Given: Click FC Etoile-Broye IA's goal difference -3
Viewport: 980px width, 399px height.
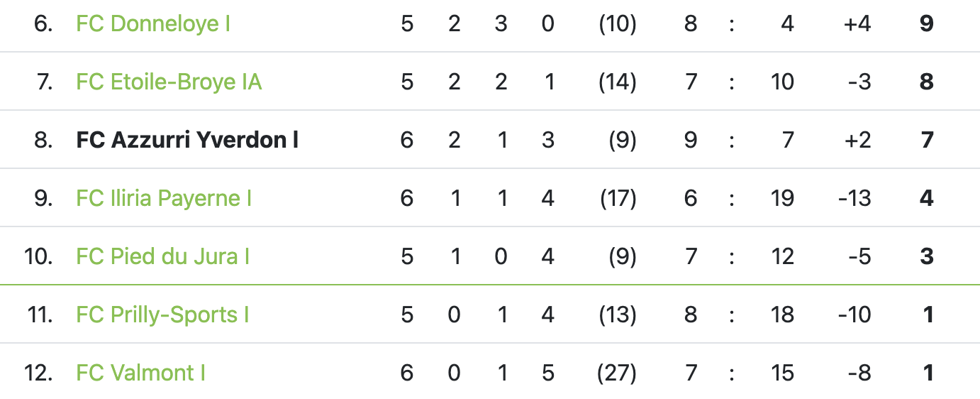Looking at the screenshot, I should pyautogui.click(x=858, y=82).
